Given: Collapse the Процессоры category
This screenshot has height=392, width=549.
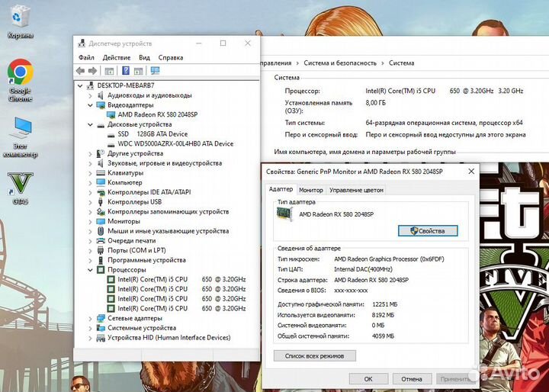Looking at the screenshot, I should click(x=90, y=270).
